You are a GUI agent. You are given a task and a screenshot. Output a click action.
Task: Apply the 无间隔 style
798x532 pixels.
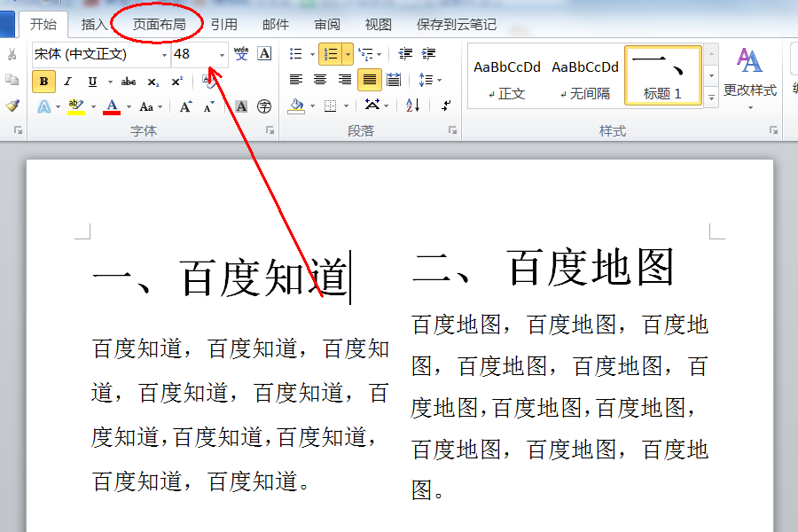click(585, 78)
